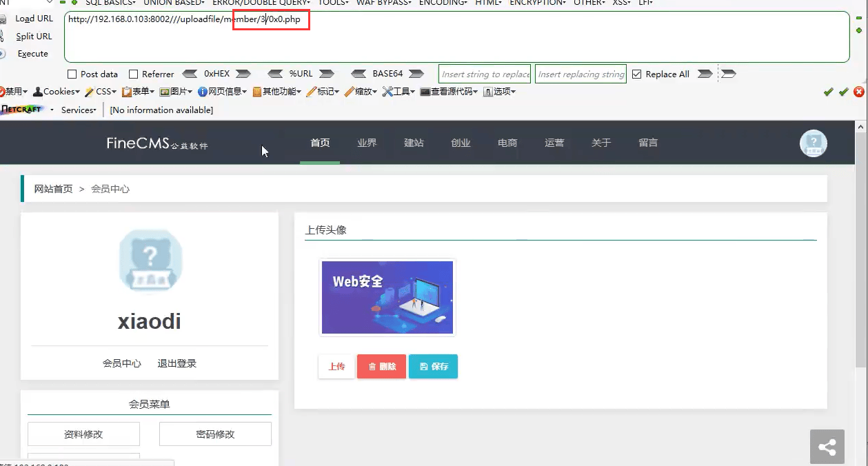Click the right arrow beside BASE64
This screenshot has width=868, height=466.
click(416, 74)
